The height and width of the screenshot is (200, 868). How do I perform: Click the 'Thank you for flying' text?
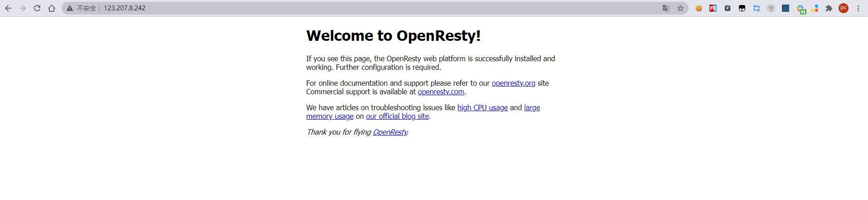coord(338,132)
